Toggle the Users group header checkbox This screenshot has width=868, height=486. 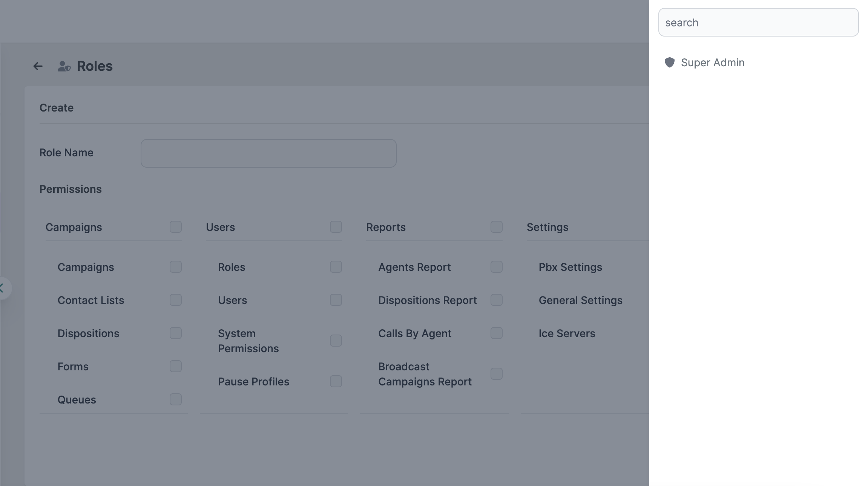pyautogui.click(x=336, y=227)
